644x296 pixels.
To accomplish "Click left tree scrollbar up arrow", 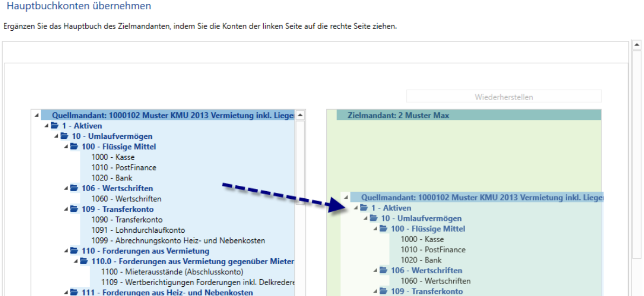I will pyautogui.click(x=300, y=115).
